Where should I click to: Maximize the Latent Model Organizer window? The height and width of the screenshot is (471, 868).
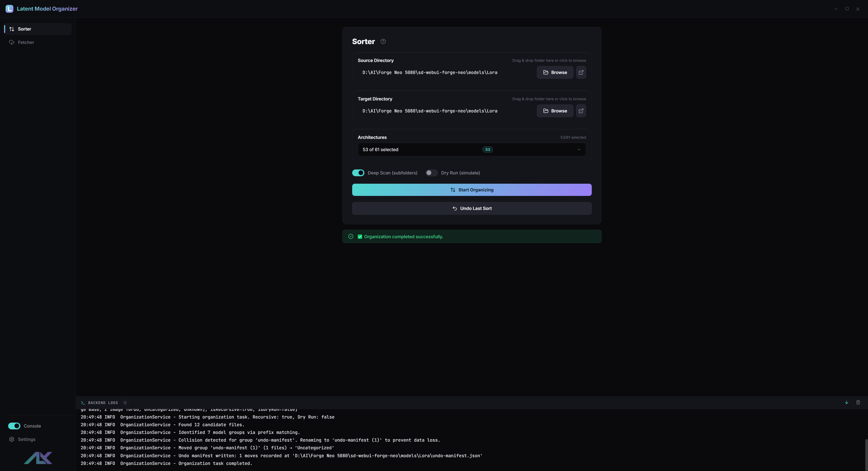pos(847,9)
